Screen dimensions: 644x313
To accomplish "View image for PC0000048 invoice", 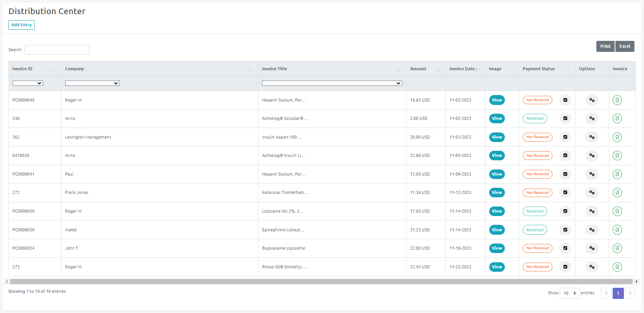I will click(497, 100).
